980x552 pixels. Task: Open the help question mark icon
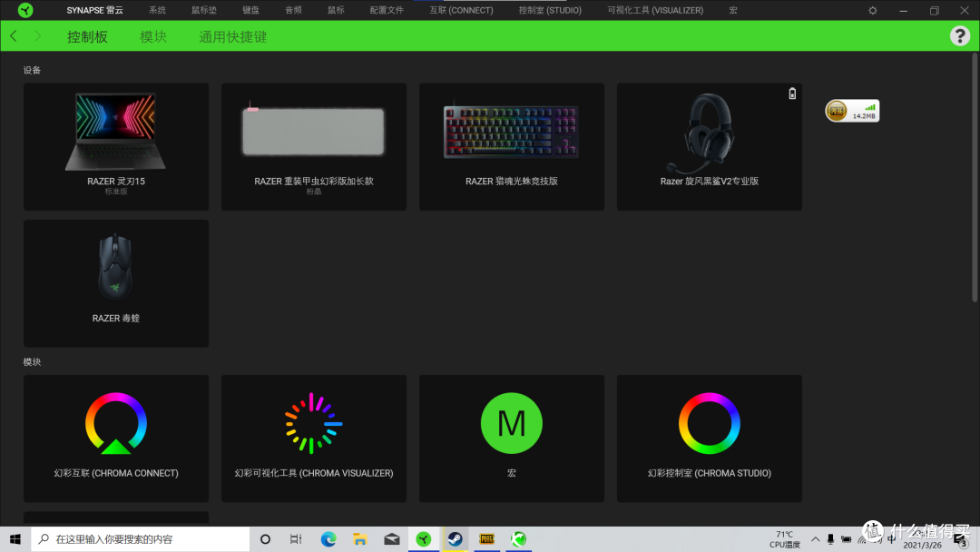(959, 36)
